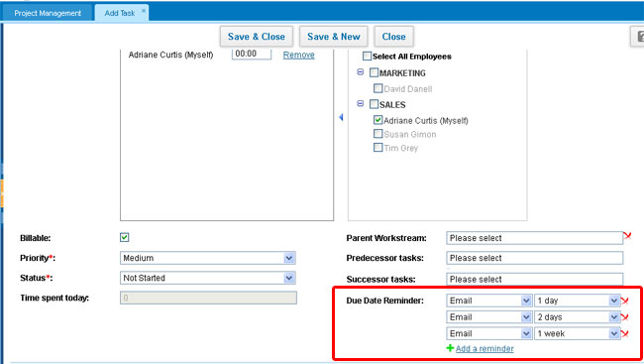Image resolution: width=644 pixels, height=364 pixels.
Task: Open the Priority dropdown
Action: tap(207, 258)
